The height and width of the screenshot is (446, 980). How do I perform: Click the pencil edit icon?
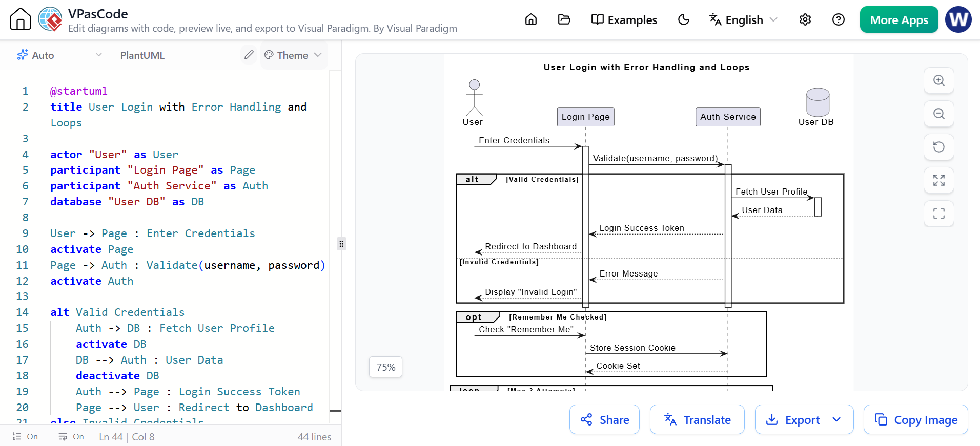(249, 55)
